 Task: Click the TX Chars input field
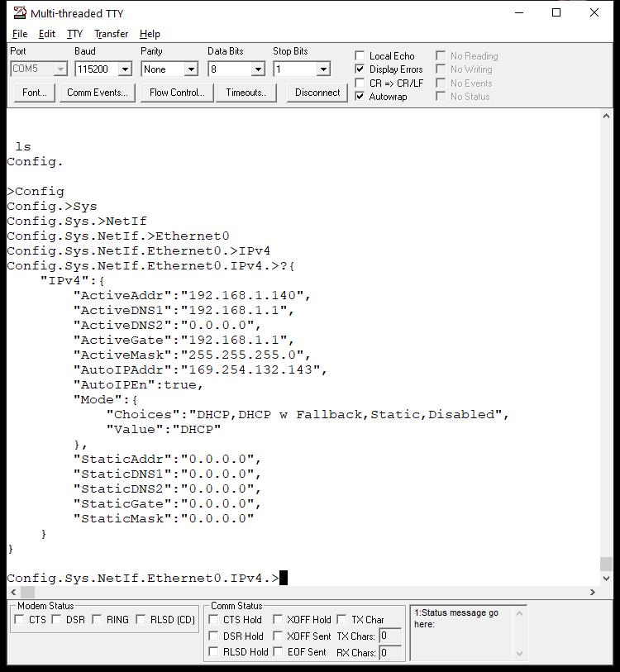[x=390, y=636]
